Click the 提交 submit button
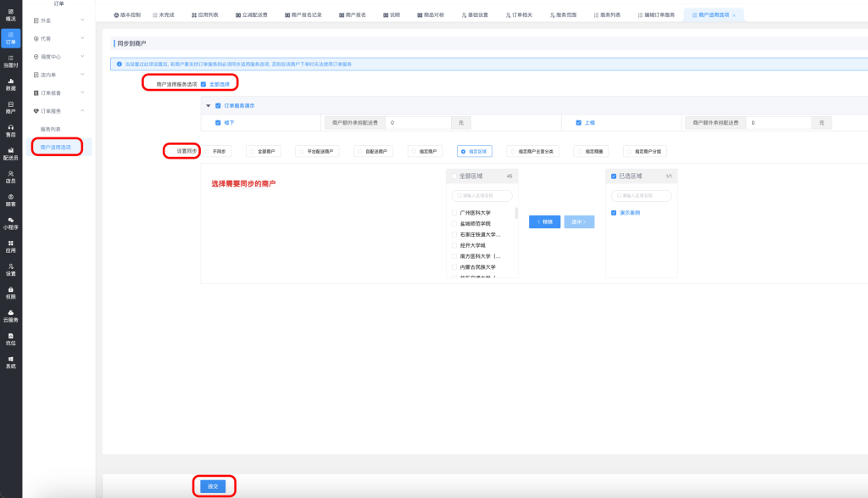 coord(214,486)
